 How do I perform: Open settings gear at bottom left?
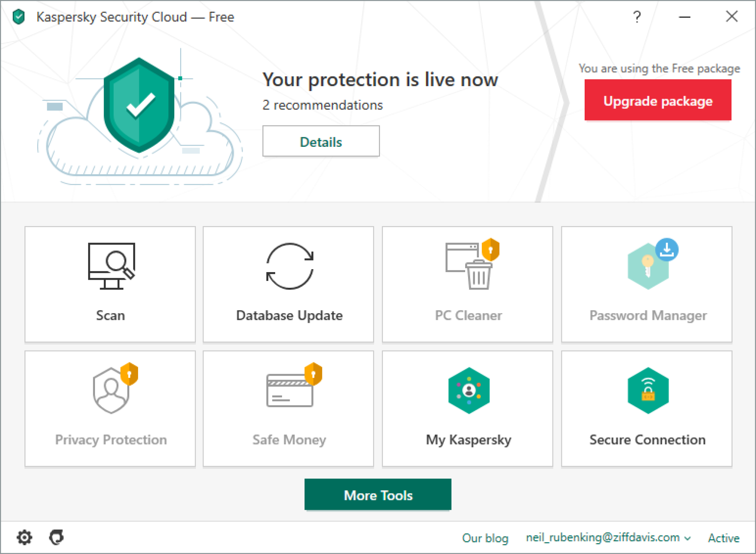pos(24,537)
